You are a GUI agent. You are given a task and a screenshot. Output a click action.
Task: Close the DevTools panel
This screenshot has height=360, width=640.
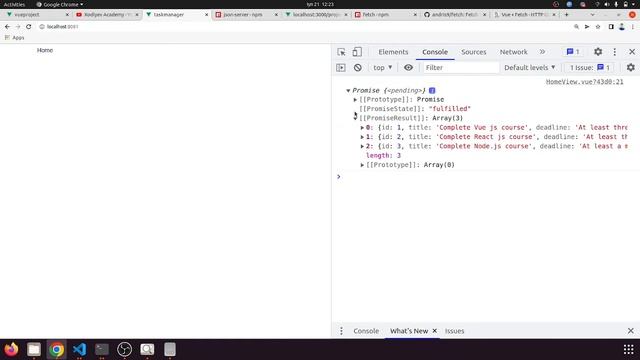click(x=632, y=52)
